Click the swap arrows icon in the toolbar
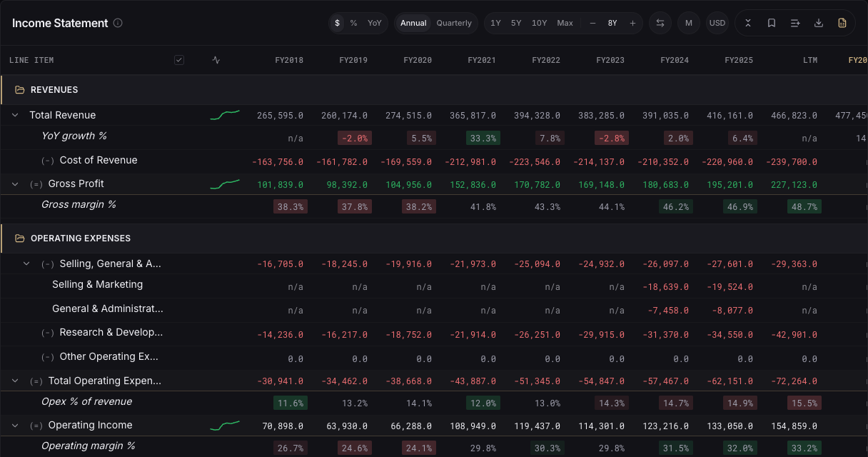The image size is (868, 457). (660, 23)
